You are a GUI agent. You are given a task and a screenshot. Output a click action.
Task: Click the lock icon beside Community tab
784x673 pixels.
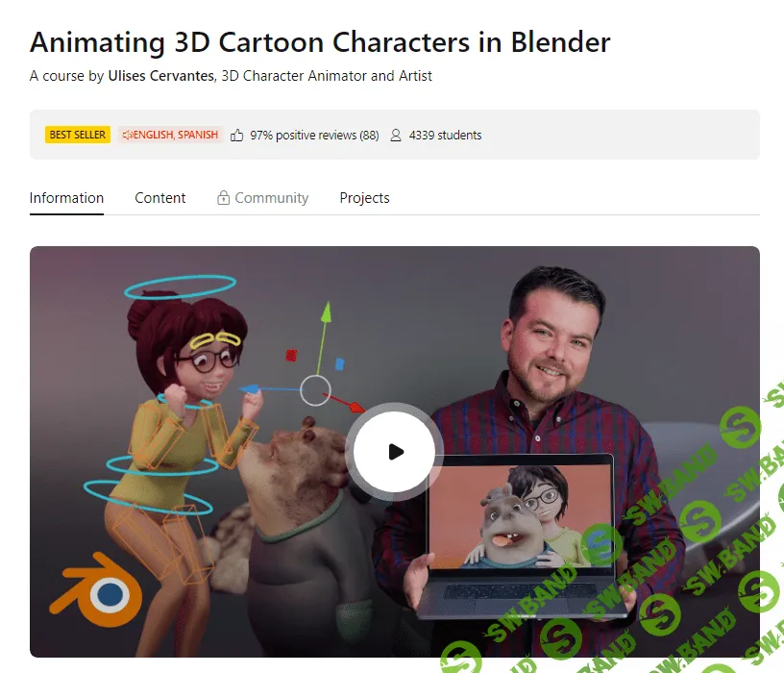coord(222,198)
